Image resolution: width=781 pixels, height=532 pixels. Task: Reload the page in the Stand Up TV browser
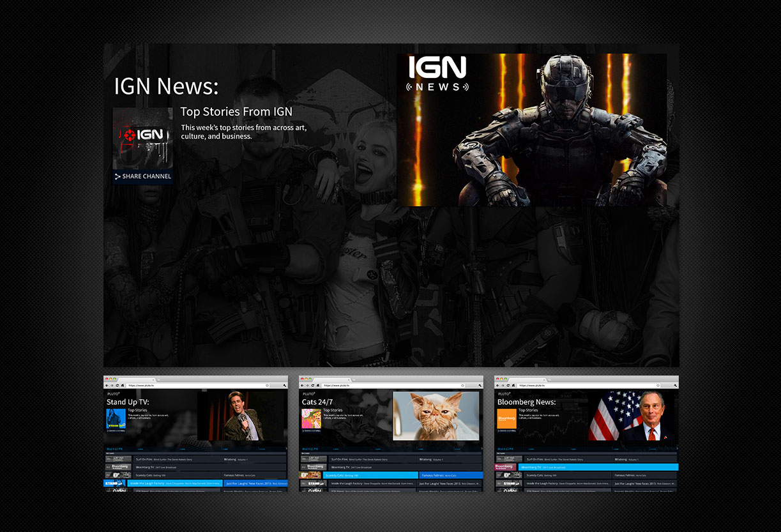click(116, 386)
